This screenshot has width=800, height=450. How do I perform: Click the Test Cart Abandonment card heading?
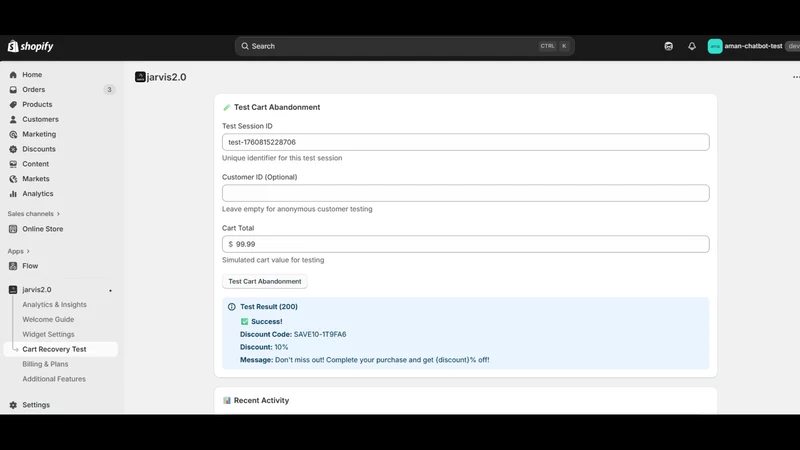[x=277, y=107]
